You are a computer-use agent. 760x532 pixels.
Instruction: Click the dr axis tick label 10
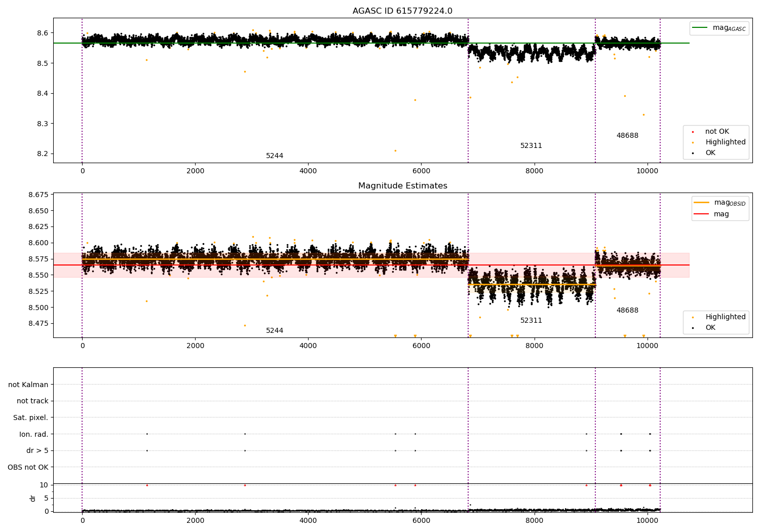pyautogui.click(x=44, y=485)
